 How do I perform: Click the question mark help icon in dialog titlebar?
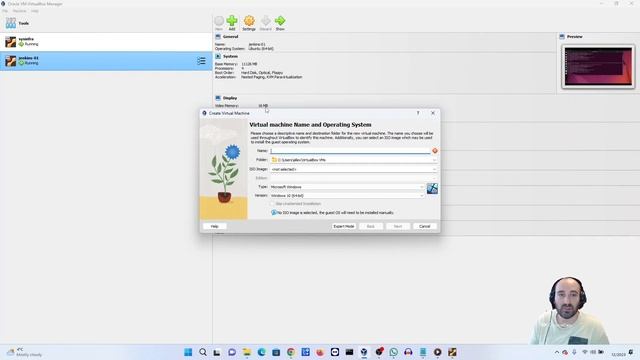coord(418,113)
